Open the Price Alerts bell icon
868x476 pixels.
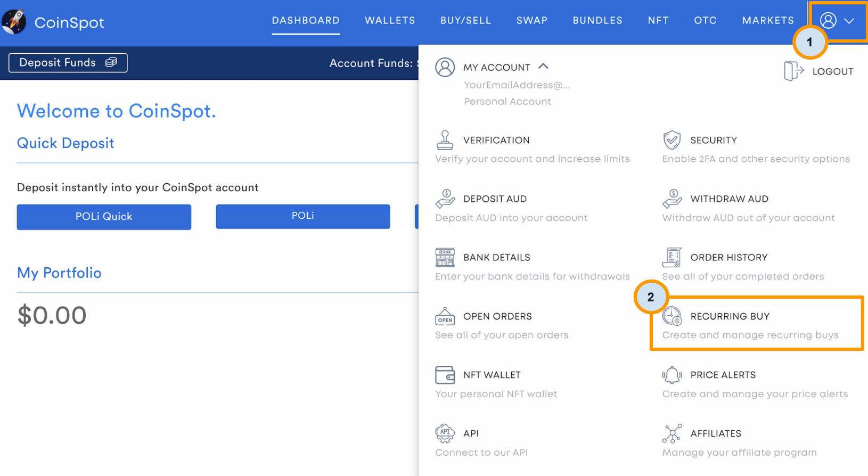coord(672,375)
